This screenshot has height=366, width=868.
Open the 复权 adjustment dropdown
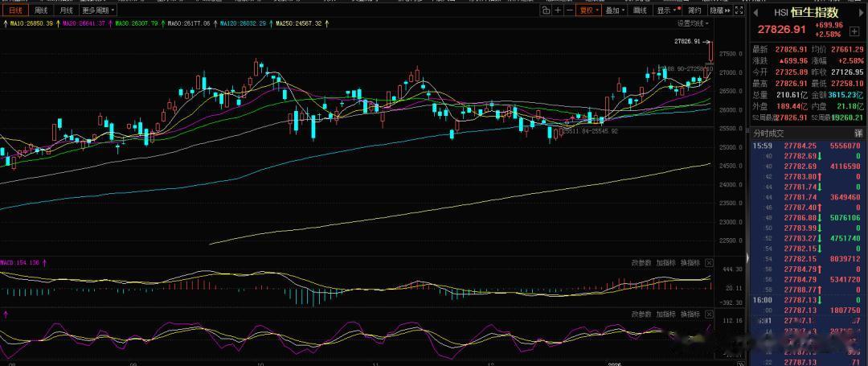pyautogui.click(x=588, y=10)
